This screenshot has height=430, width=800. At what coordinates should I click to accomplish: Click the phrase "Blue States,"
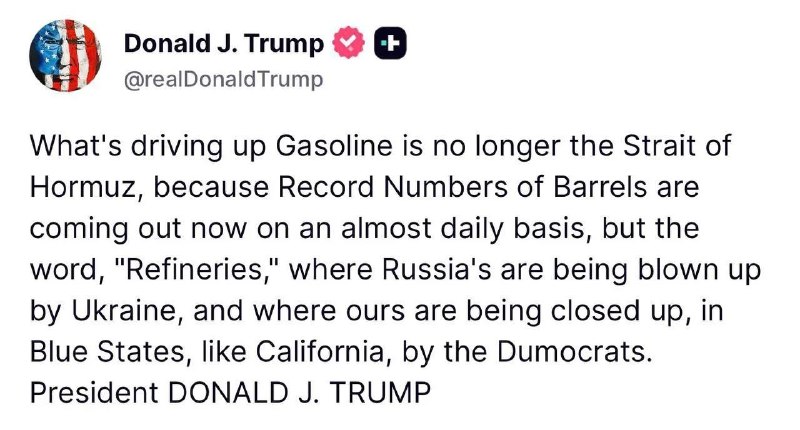tap(107, 352)
